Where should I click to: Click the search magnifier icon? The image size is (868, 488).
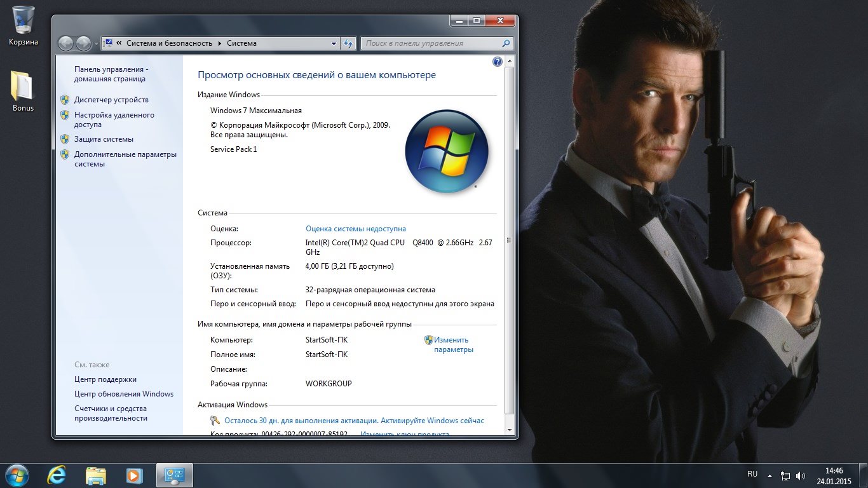pyautogui.click(x=506, y=43)
